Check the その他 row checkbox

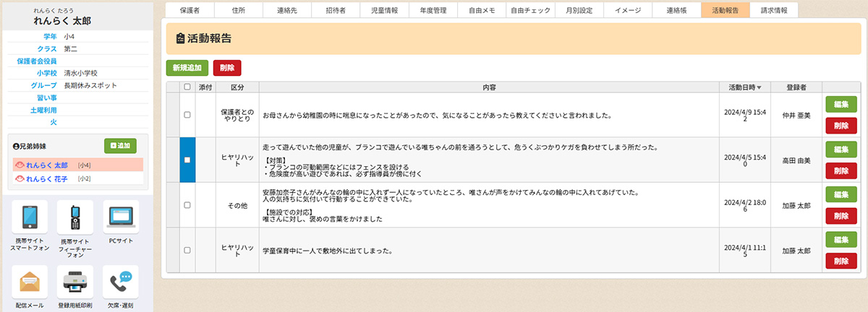[x=187, y=205]
